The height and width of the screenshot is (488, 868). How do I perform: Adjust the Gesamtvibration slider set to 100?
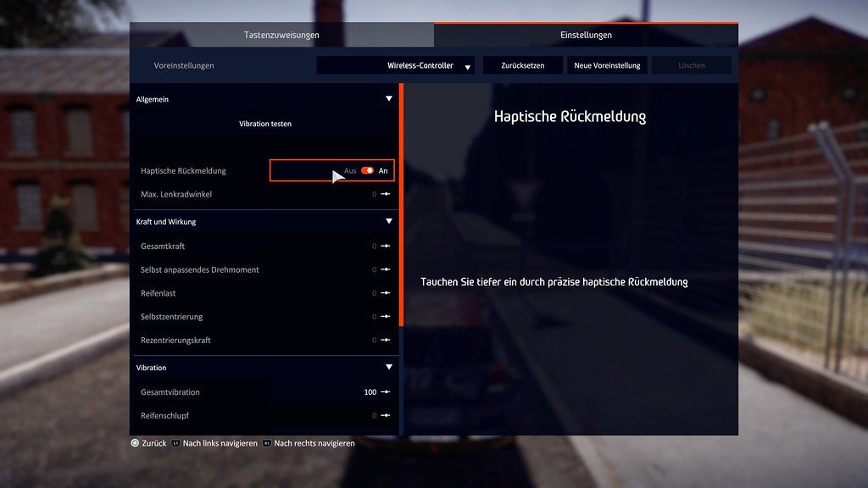click(385, 392)
